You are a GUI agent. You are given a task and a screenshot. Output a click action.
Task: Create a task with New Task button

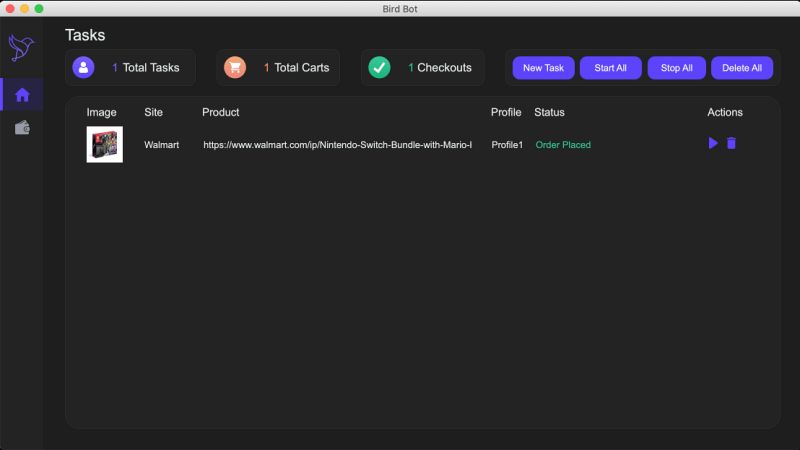point(543,68)
